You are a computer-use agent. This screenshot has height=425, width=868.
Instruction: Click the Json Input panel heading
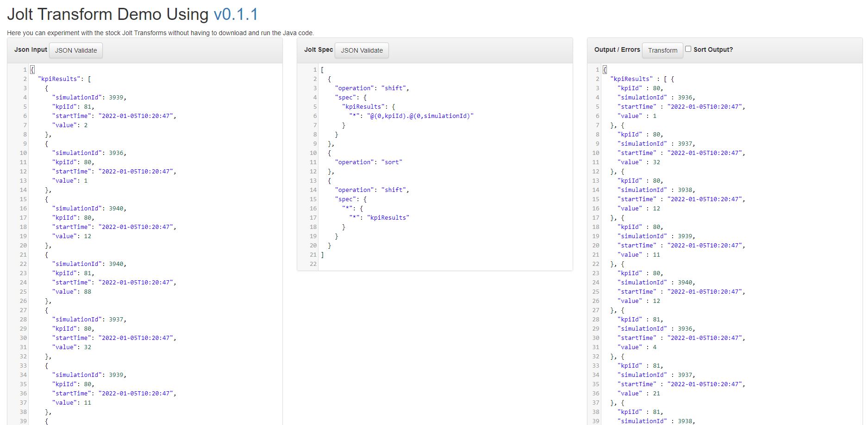coord(31,49)
